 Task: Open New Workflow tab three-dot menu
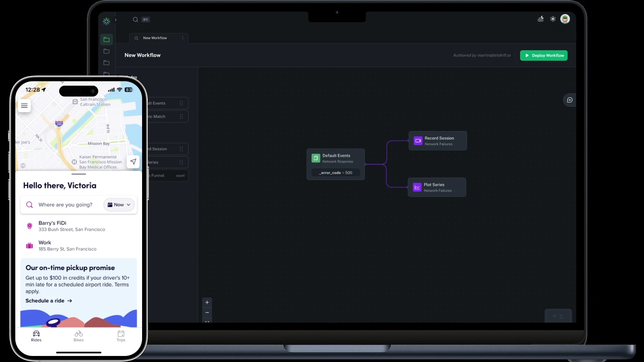tap(183, 38)
